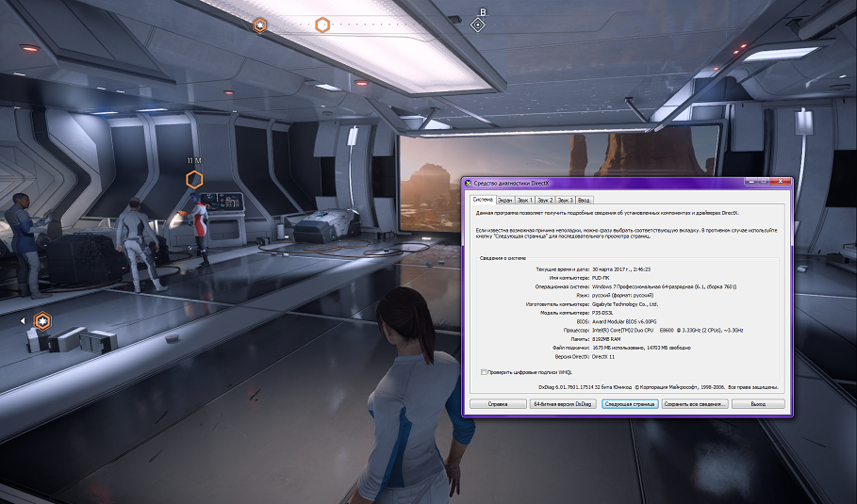Click the Выход button
The width and height of the screenshot is (857, 504).
tap(758, 404)
